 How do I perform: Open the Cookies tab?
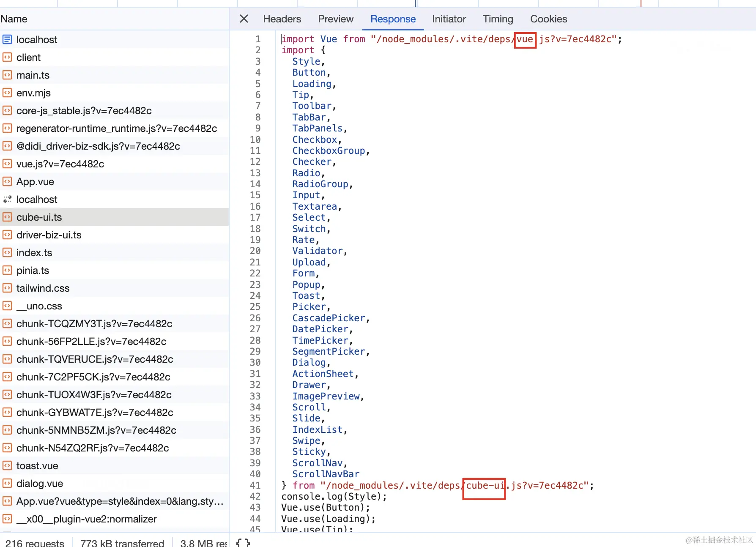pos(549,19)
